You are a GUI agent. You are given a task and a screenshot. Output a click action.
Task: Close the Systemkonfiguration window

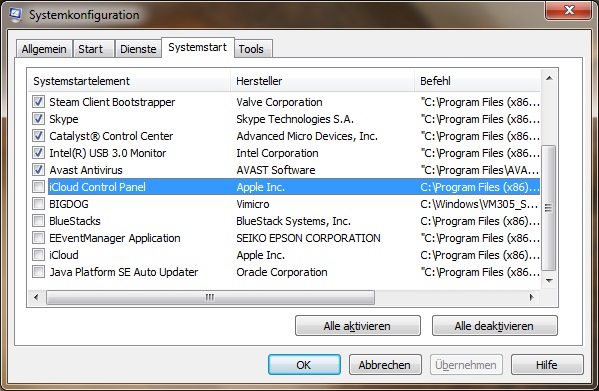[x=568, y=9]
